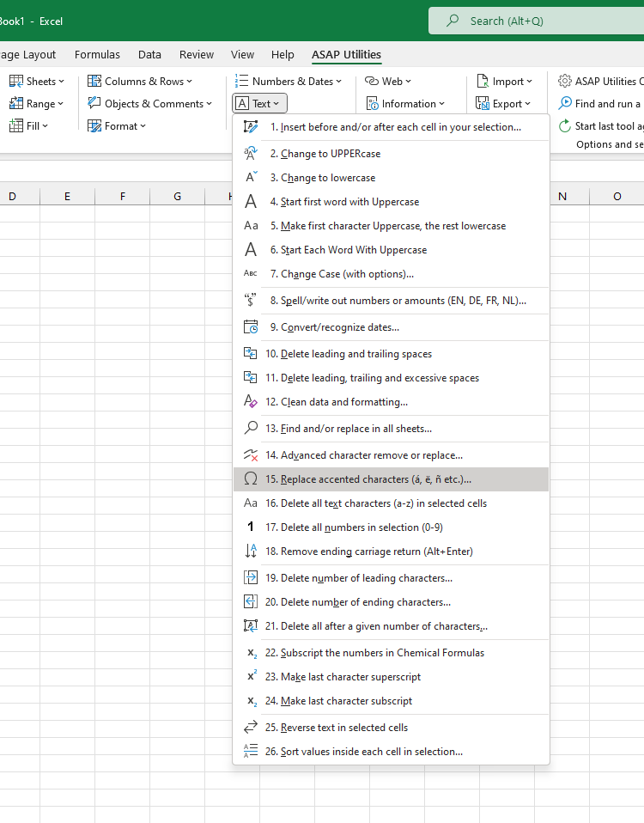Screen dimensions: 644x823
Task: Choose Change to UPPERcase menu item
Action: pyautogui.click(x=392, y=154)
